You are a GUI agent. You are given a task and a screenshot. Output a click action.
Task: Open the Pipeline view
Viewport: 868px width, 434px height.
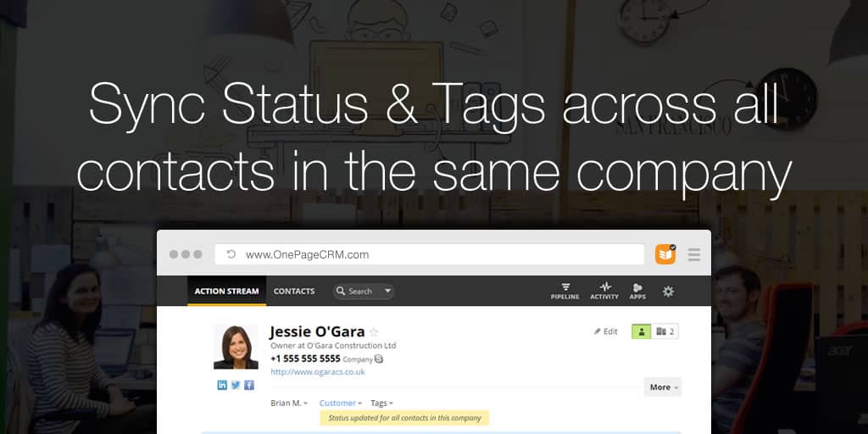click(565, 292)
